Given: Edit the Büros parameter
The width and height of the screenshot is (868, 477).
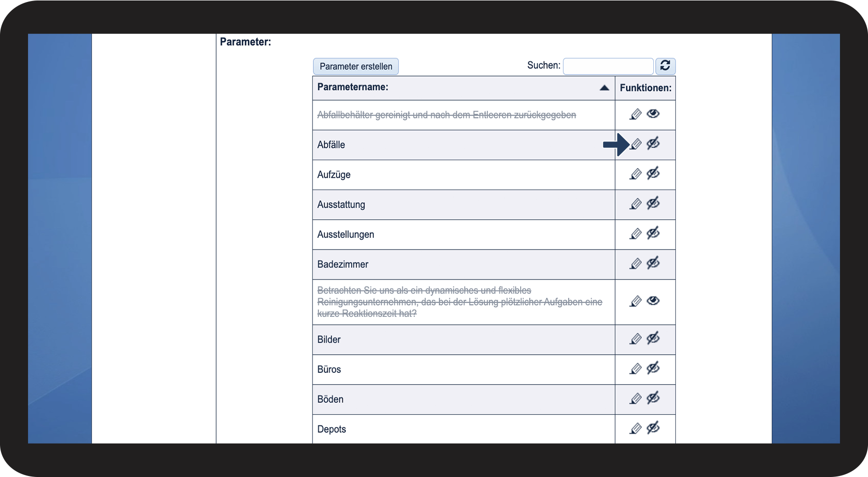Looking at the screenshot, I should pos(636,369).
